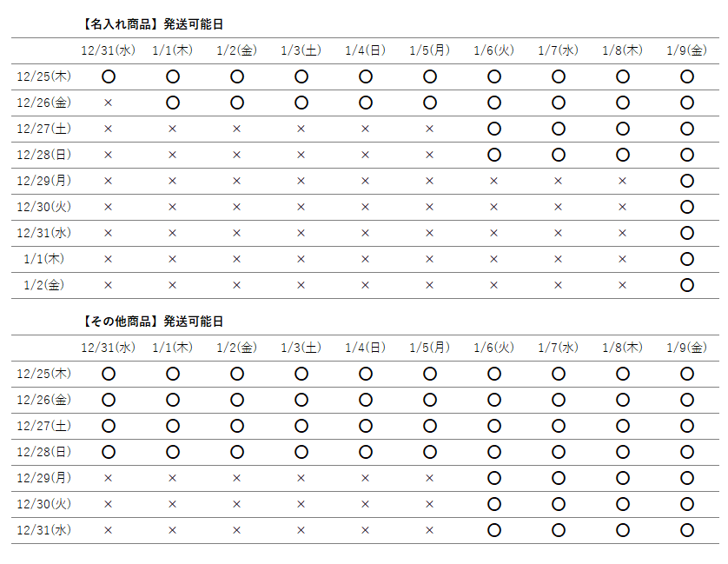Select 名入れ商品 circle at row 1/1(木), column 1/9(金)
The width and height of the screenshot is (728, 564).
(x=687, y=259)
